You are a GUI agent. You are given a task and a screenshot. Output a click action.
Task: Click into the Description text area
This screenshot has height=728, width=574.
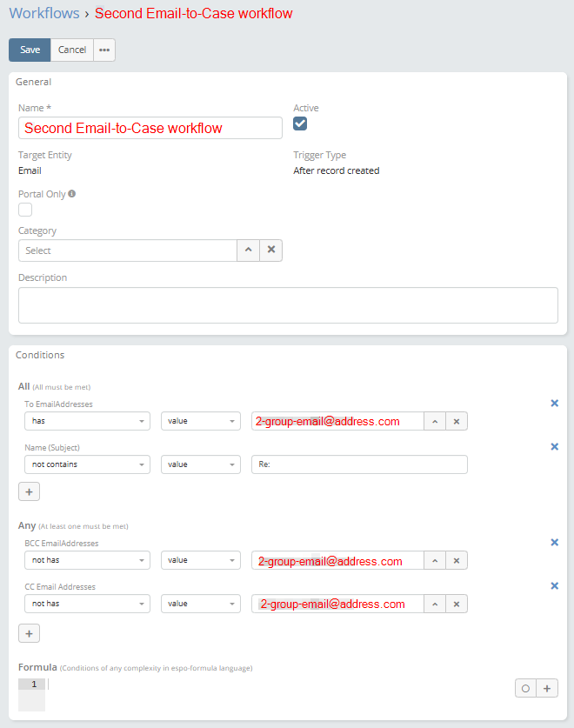point(287,305)
